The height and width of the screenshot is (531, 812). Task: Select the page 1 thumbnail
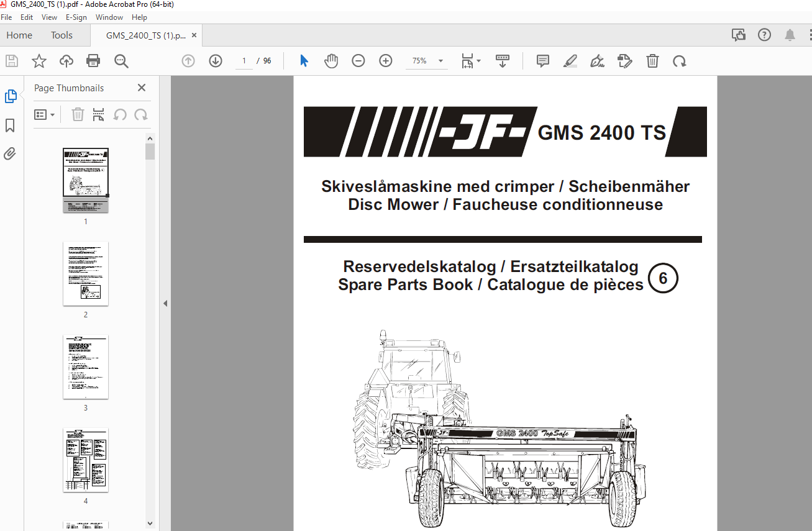tap(86, 180)
